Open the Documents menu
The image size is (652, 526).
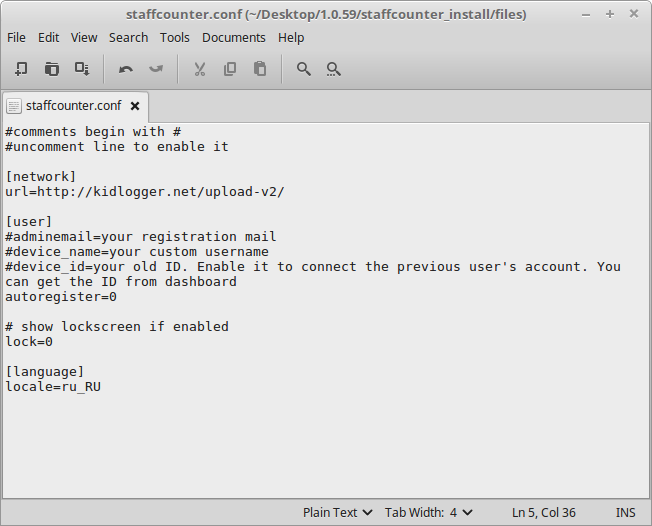(x=234, y=37)
